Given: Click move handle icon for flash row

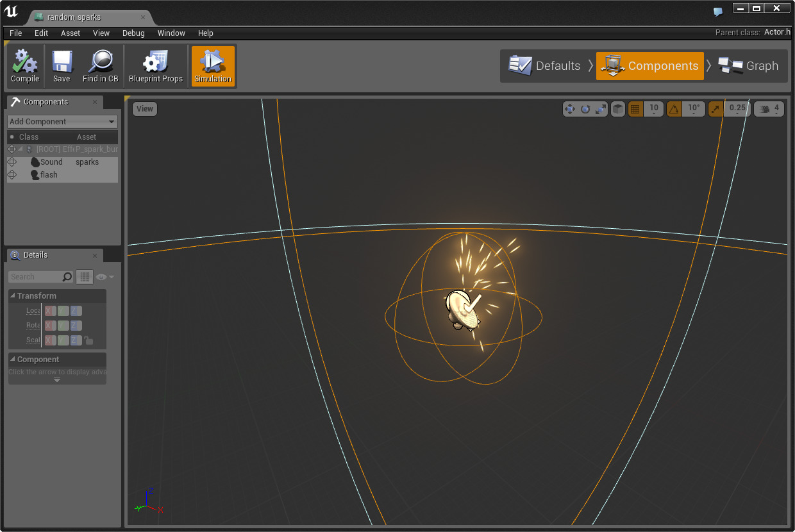Looking at the screenshot, I should pyautogui.click(x=12, y=175).
